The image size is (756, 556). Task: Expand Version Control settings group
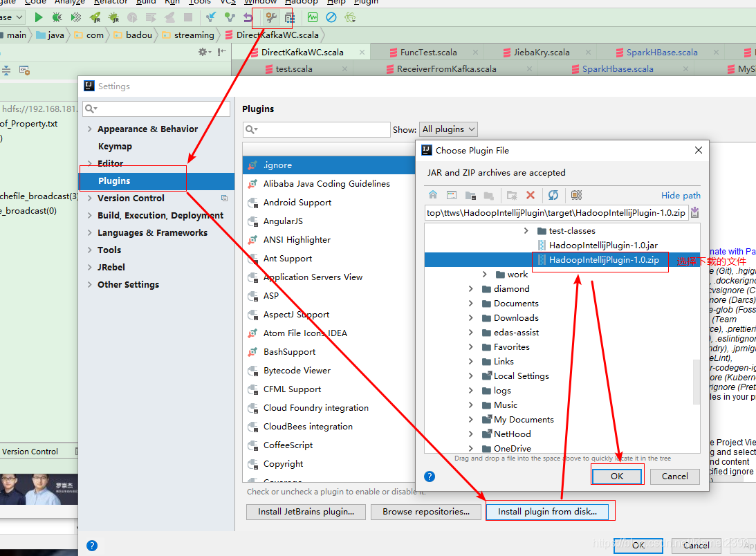[90, 198]
